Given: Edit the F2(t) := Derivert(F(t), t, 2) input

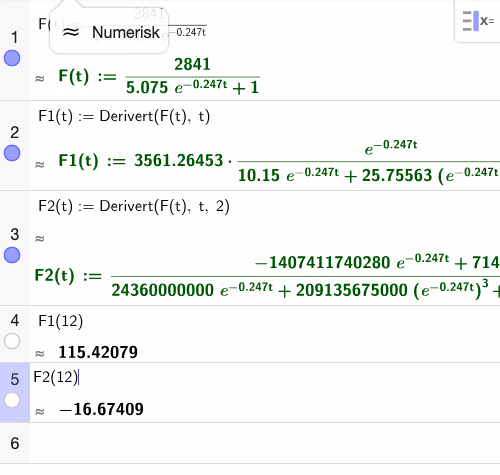Looking at the screenshot, I should coord(134,206).
